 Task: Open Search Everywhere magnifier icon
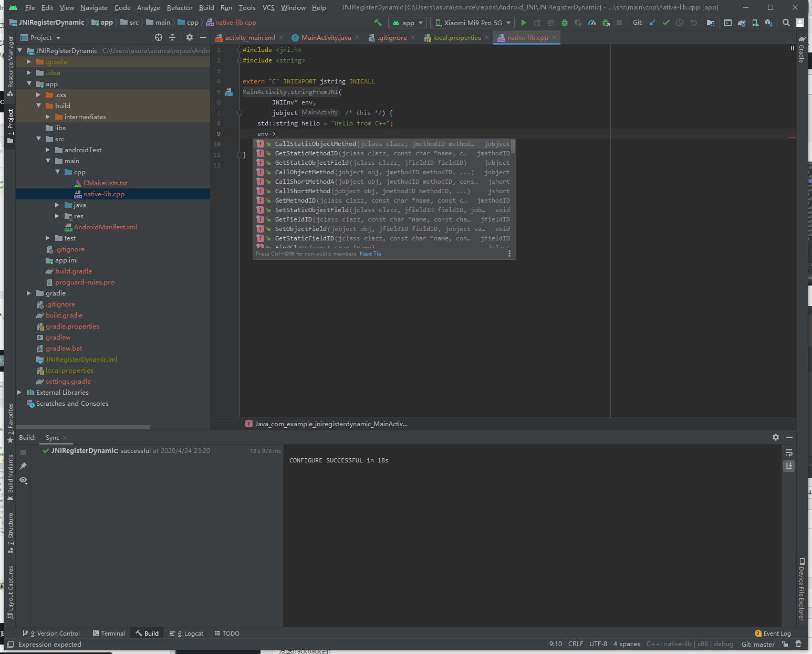click(x=786, y=23)
